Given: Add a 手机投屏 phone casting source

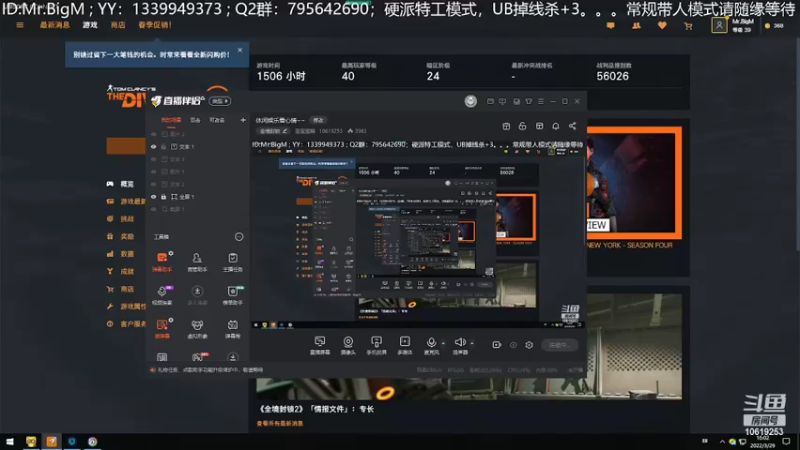Looking at the screenshot, I should coord(377,345).
